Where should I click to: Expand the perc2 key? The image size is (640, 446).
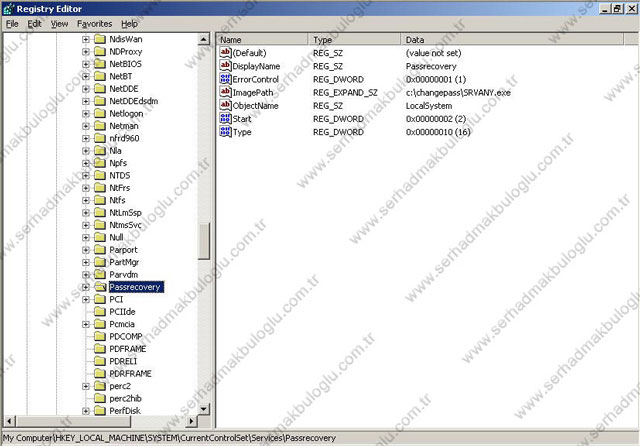[86, 386]
